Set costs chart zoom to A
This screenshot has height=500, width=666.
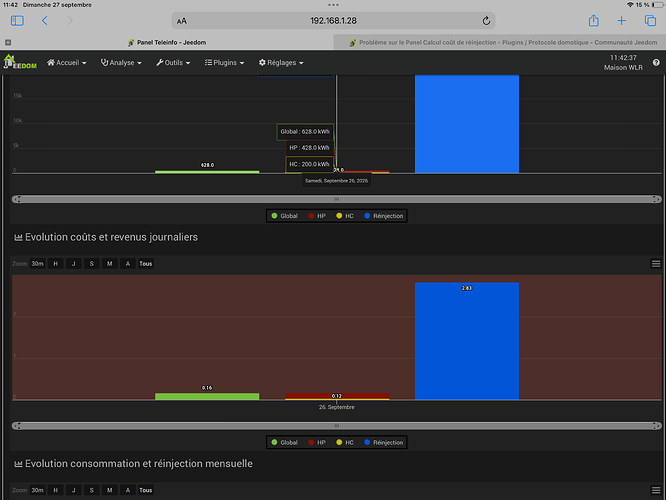pyautogui.click(x=128, y=264)
